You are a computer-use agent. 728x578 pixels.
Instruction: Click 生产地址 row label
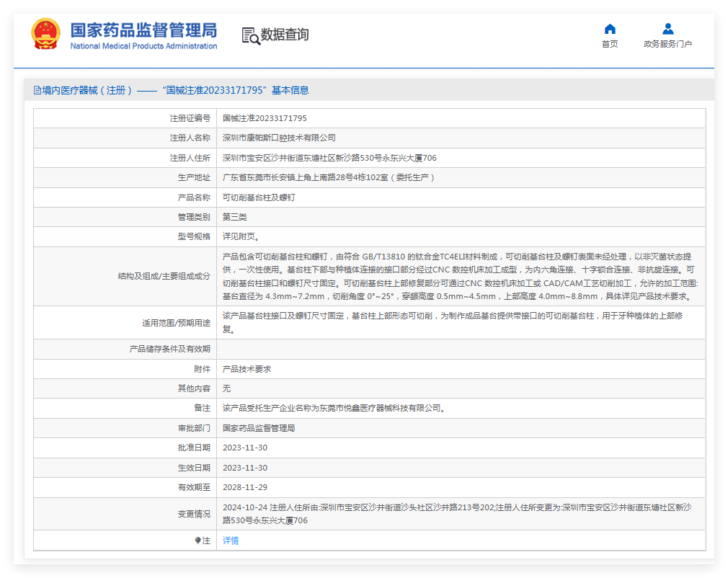tap(194, 177)
